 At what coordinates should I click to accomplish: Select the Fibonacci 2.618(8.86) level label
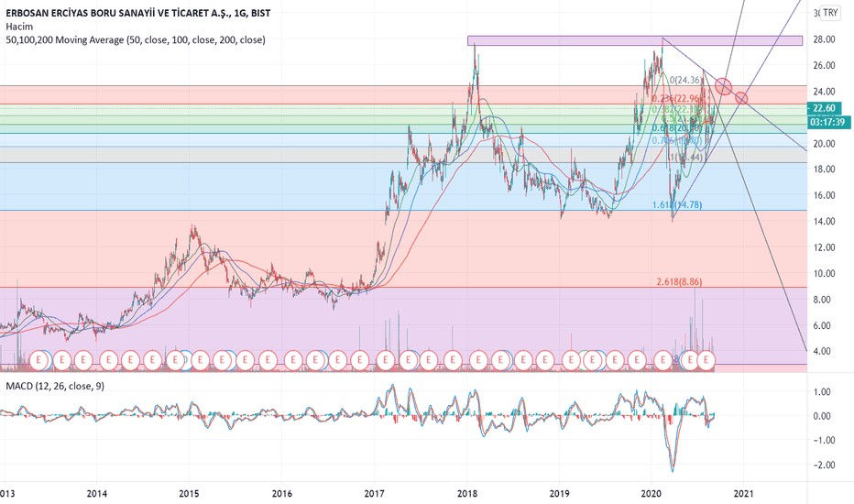point(679,281)
